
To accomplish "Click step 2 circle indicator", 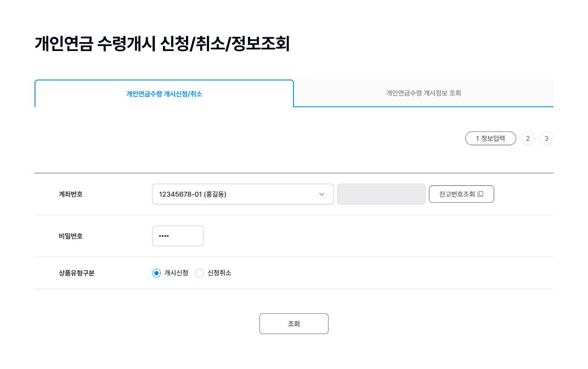I will pyautogui.click(x=528, y=138).
